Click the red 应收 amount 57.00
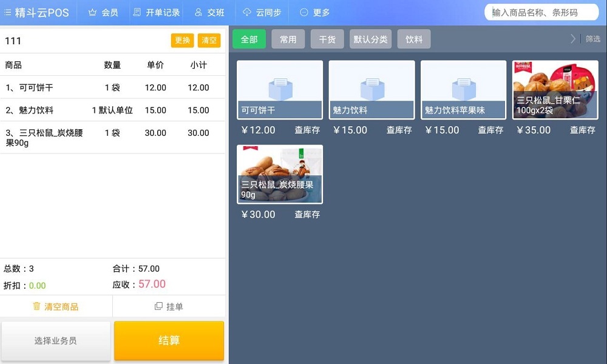 (x=152, y=284)
